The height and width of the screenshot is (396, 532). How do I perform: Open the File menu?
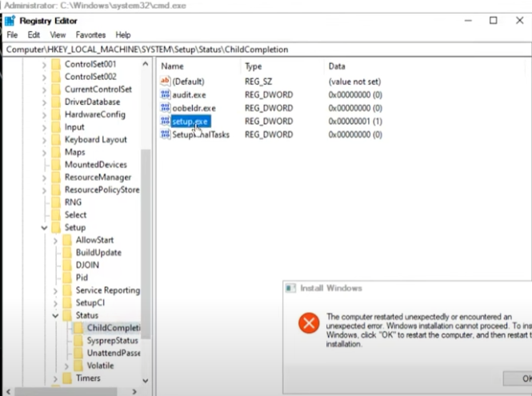tap(12, 35)
